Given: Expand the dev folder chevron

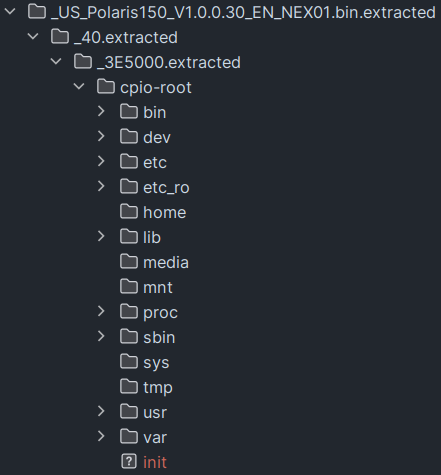Looking at the screenshot, I should (101, 136).
